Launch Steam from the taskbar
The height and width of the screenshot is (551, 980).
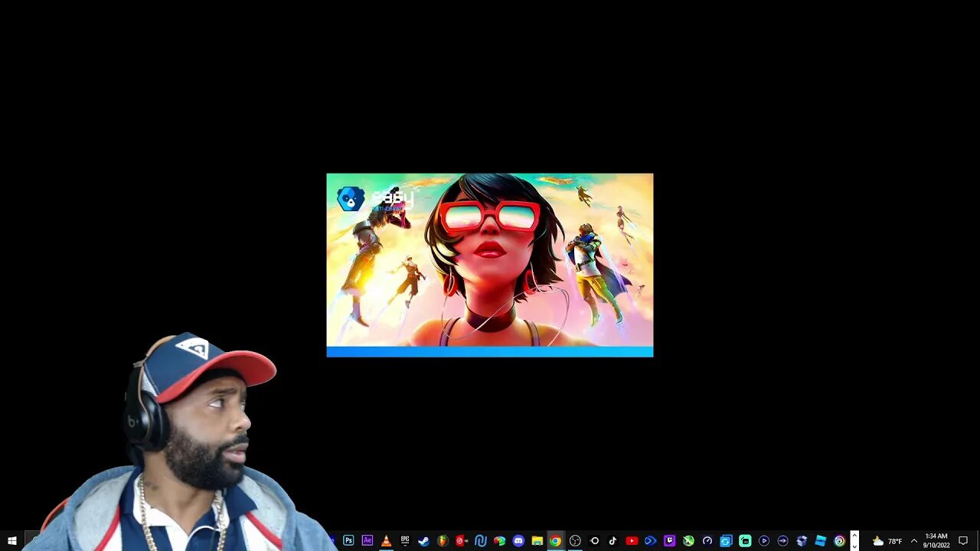pos(423,541)
